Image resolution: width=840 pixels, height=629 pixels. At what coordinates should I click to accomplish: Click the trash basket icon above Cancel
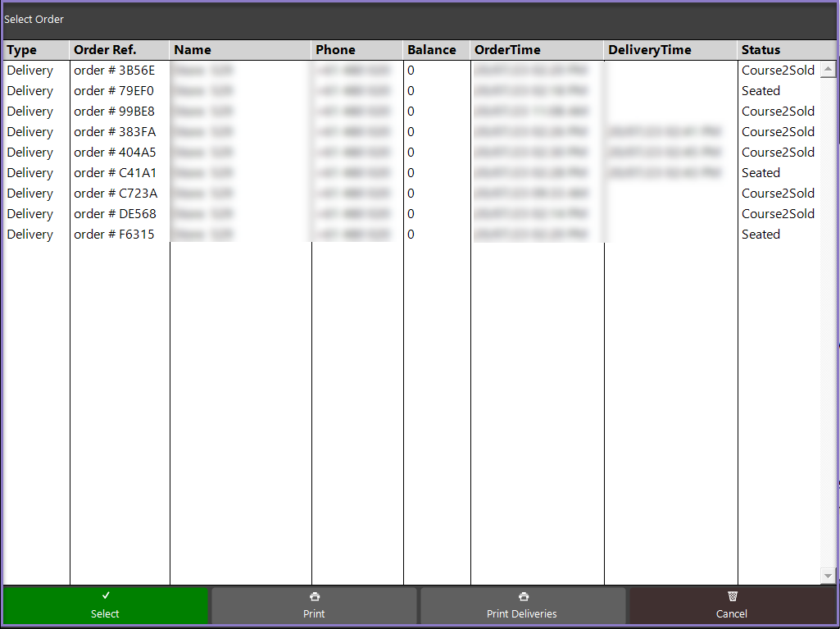click(x=732, y=596)
